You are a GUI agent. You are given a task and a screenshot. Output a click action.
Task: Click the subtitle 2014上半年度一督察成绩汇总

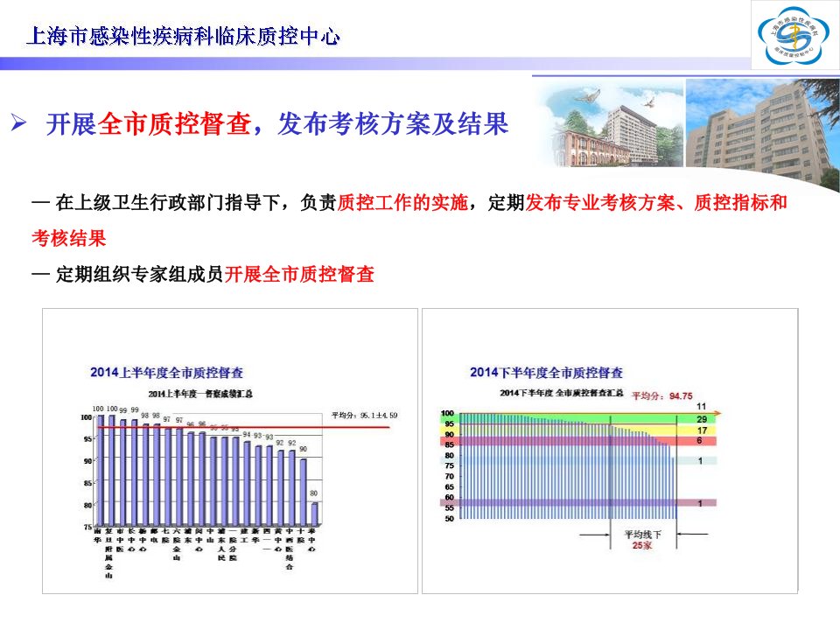coord(200,394)
